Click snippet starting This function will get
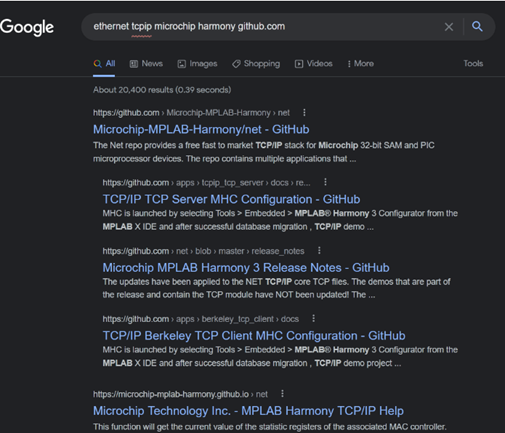This screenshot has width=505, height=433. pyautogui.click(x=270, y=427)
